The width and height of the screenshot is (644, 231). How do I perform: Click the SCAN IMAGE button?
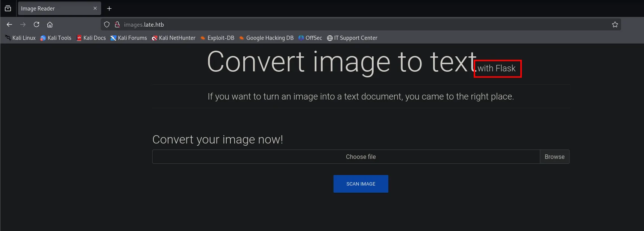(x=361, y=184)
